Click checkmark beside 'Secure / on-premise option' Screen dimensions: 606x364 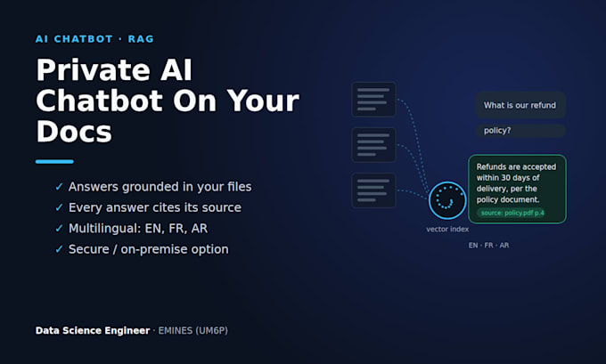pos(59,249)
